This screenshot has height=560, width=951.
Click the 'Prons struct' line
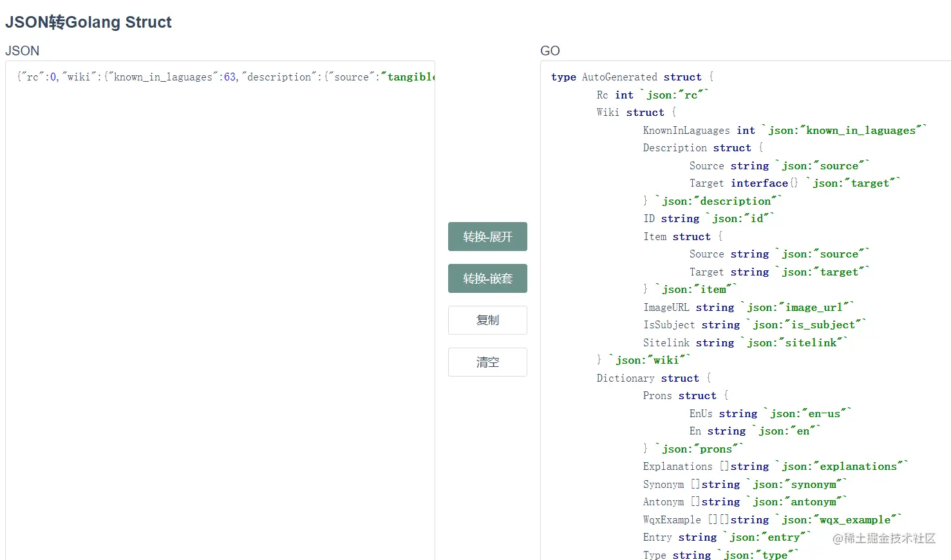tap(686, 395)
